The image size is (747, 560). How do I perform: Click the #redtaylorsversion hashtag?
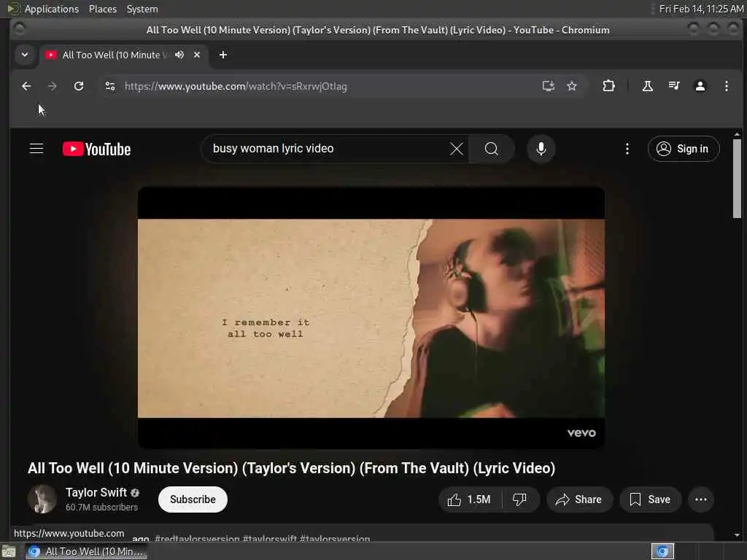click(197, 539)
